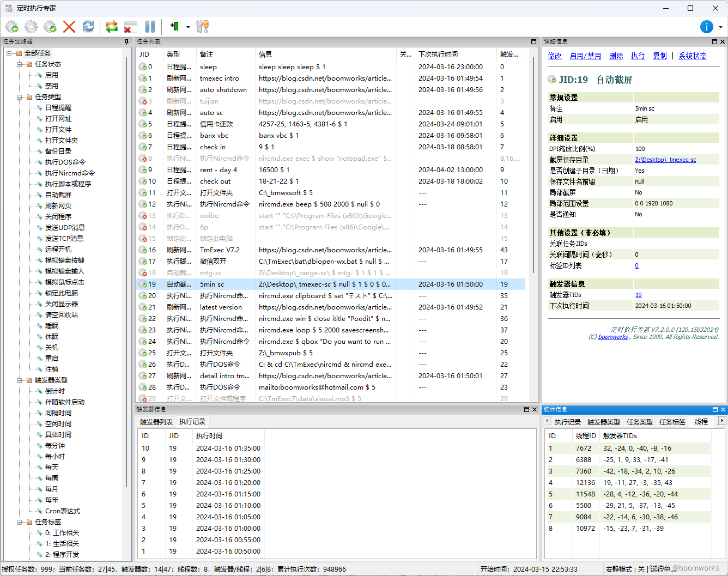Open the 系统状态 link

pos(693,56)
